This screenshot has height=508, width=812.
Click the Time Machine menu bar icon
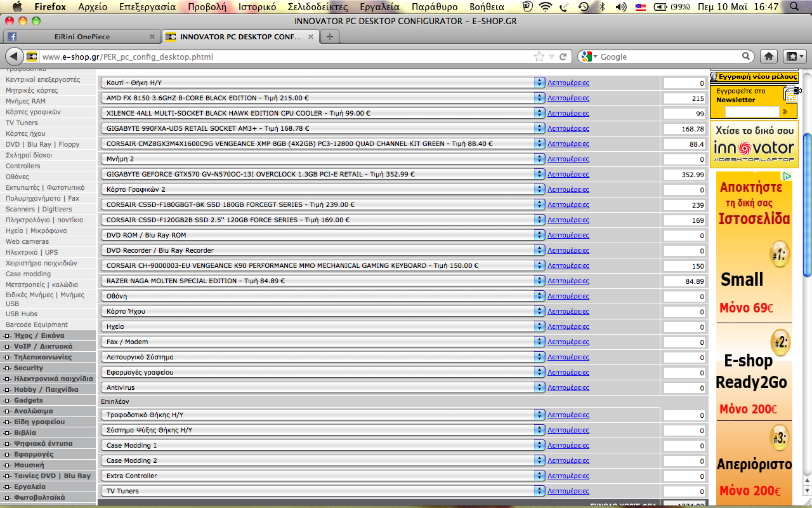(584, 7)
